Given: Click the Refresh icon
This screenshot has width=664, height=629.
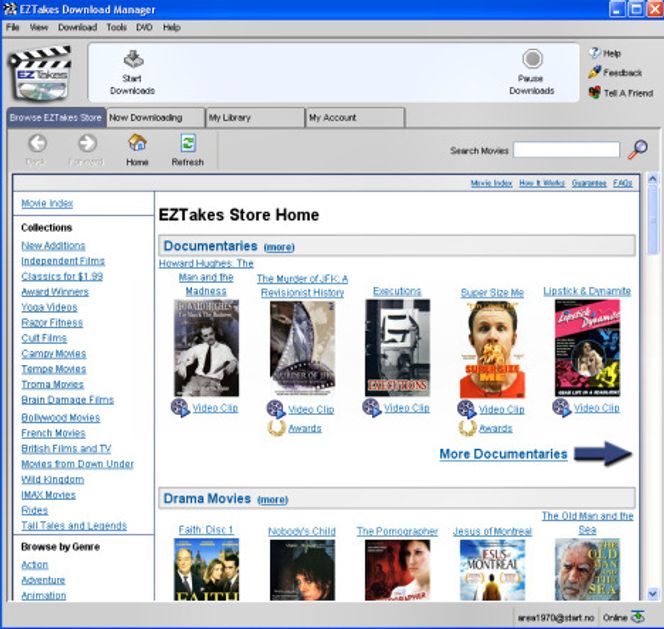Looking at the screenshot, I should (188, 143).
